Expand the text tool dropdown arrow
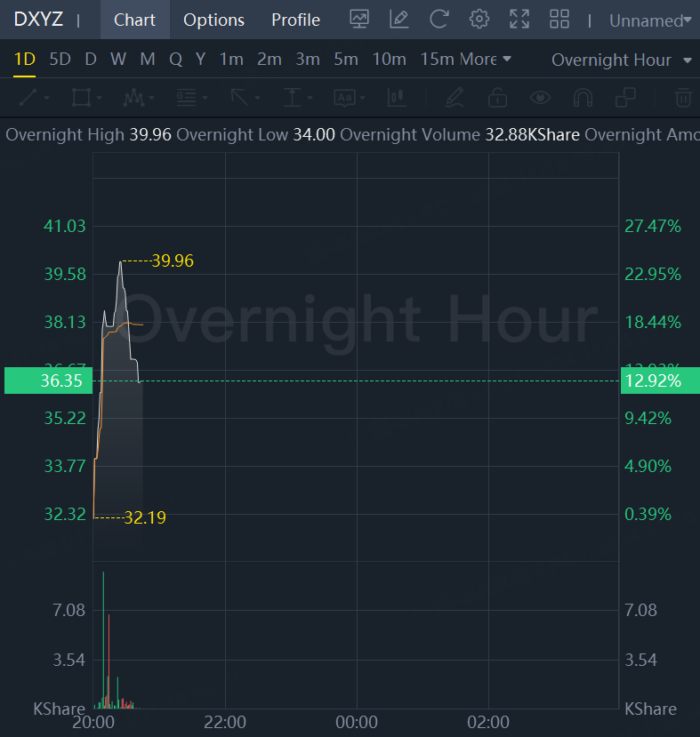 pyautogui.click(x=363, y=98)
